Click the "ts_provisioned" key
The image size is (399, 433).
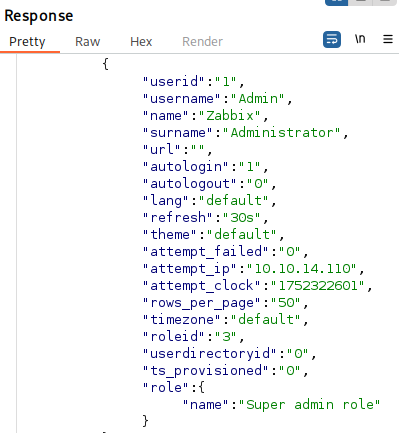coord(206,370)
